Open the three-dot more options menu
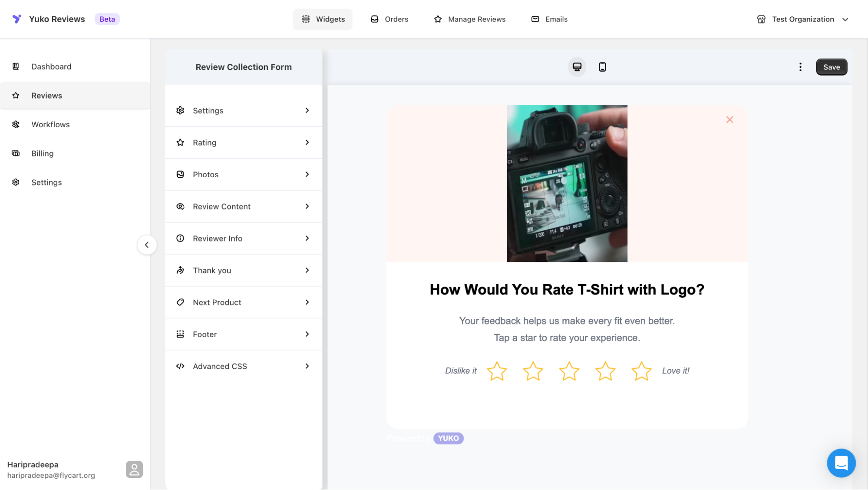This screenshot has height=490, width=868. pyautogui.click(x=800, y=67)
